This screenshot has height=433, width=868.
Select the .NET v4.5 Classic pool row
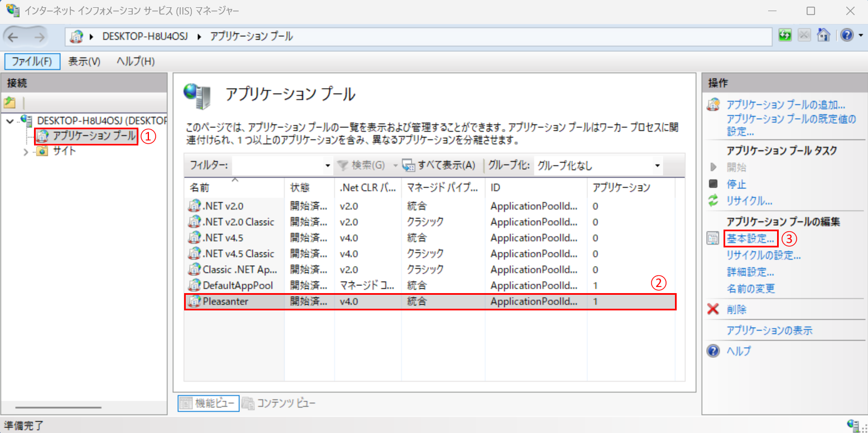430,254
